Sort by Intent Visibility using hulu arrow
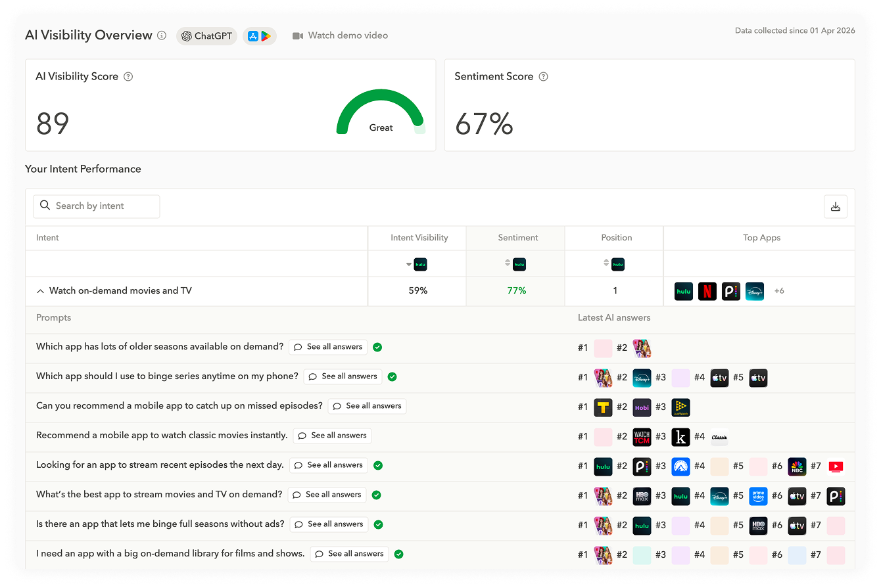The height and width of the screenshot is (588, 881). tap(410, 264)
